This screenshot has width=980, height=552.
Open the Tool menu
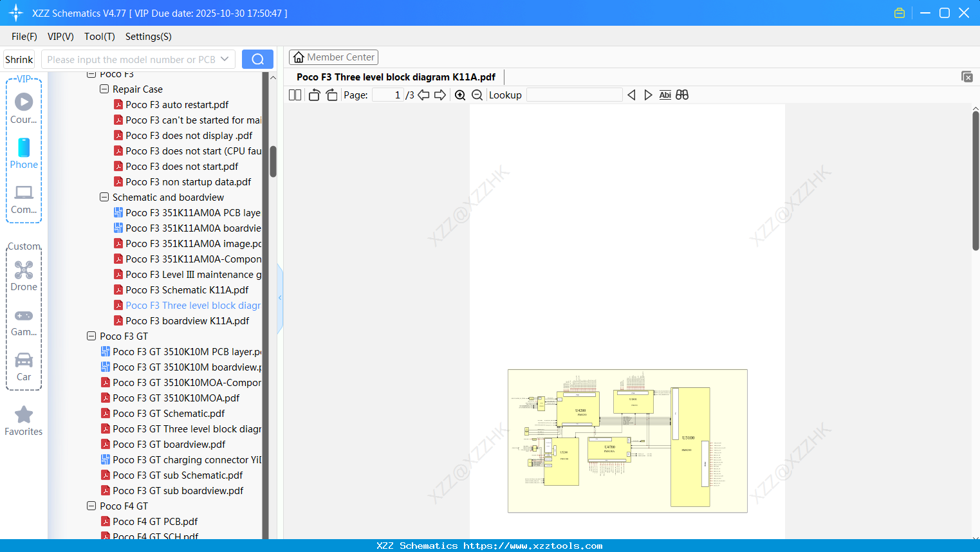pyautogui.click(x=99, y=37)
